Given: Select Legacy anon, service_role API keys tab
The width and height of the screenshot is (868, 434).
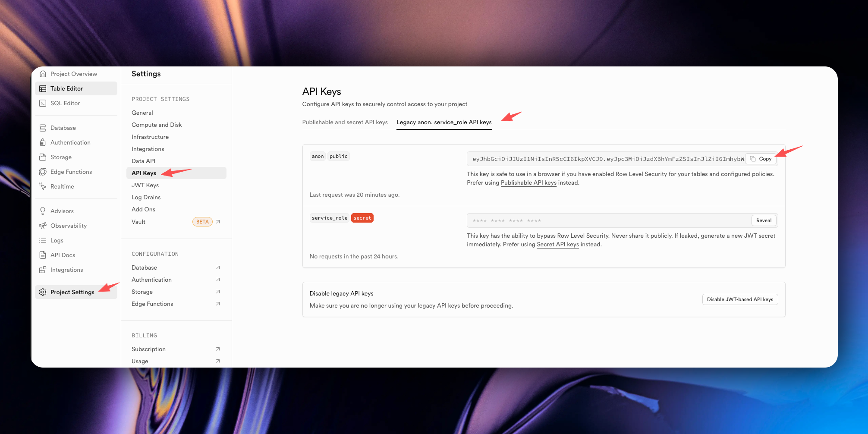Looking at the screenshot, I should click(444, 122).
